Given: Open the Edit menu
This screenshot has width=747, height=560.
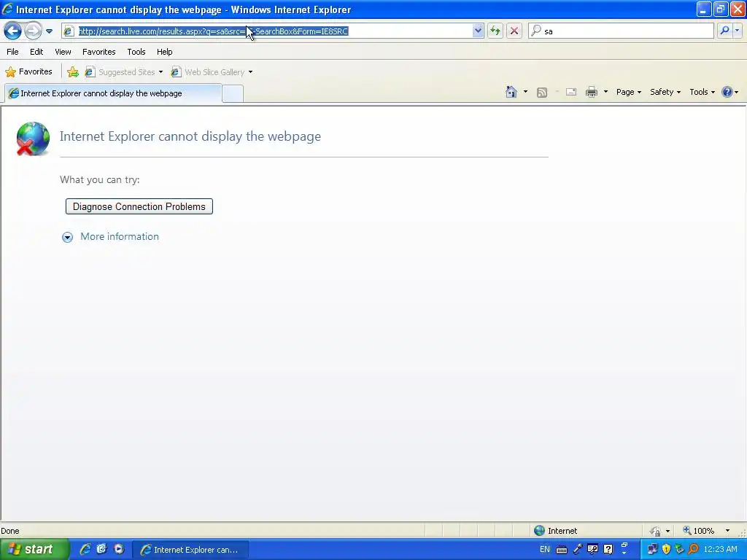Looking at the screenshot, I should tap(36, 52).
